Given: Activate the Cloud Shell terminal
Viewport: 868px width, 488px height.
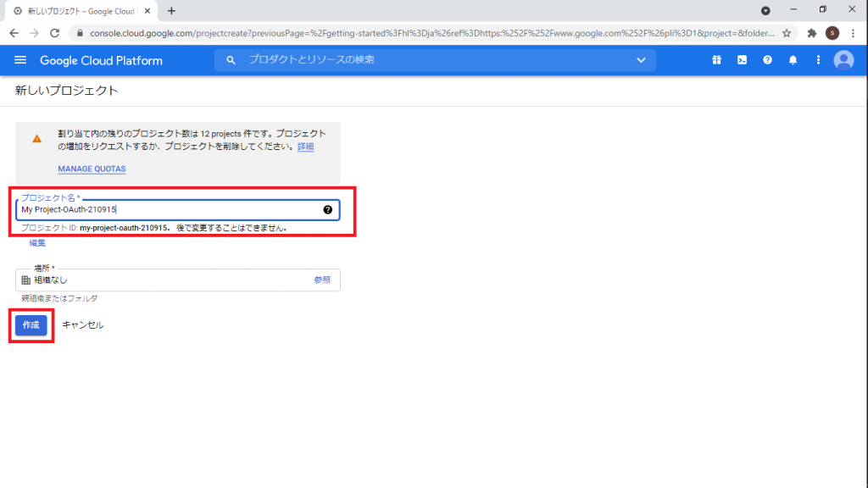Looking at the screenshot, I should click(741, 60).
